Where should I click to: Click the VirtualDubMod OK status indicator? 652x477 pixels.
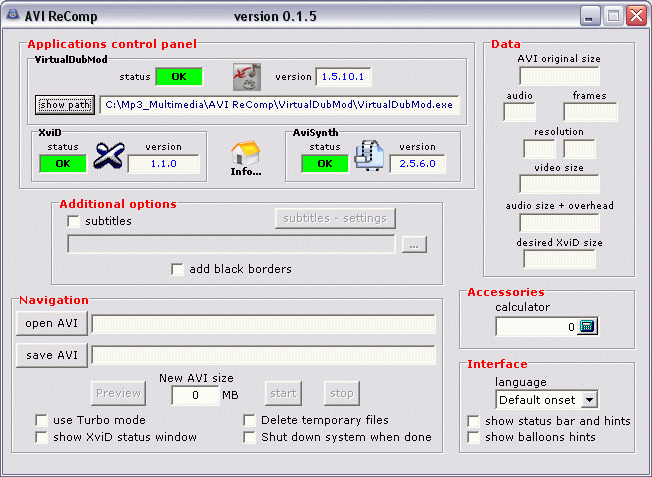pos(179,77)
